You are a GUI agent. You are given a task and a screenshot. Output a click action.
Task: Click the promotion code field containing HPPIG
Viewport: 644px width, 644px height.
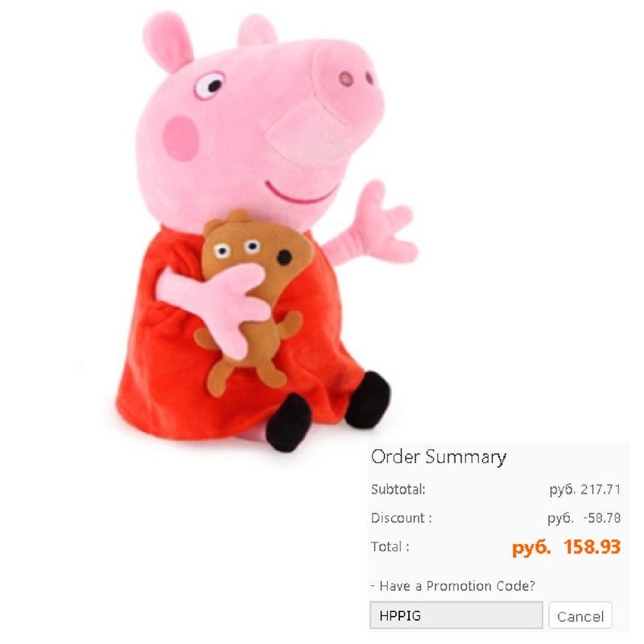pos(456,615)
